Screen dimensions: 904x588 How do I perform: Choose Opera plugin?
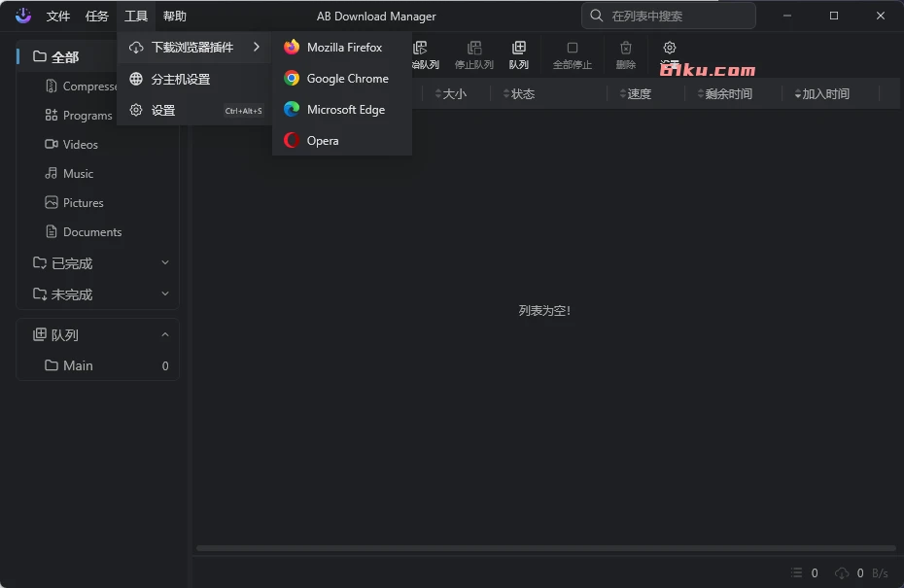point(342,141)
